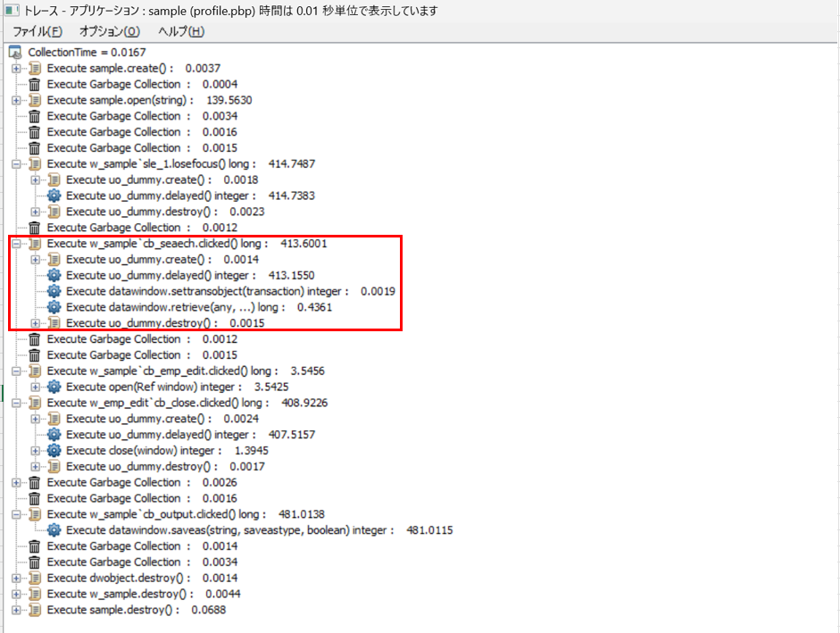Click the trash icon for Garbage Collection 0.0004

pos(35,84)
